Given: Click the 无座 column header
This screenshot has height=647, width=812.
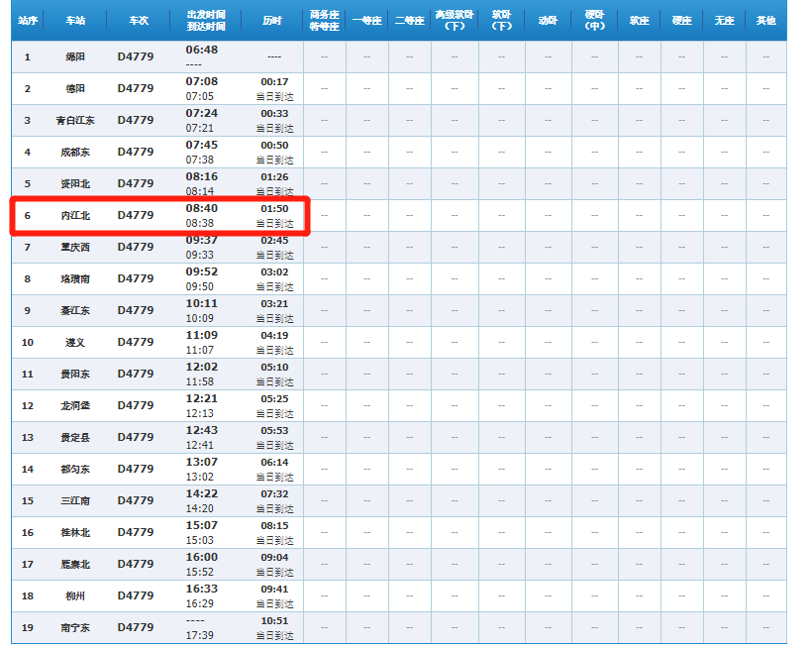Looking at the screenshot, I should coord(724,21).
